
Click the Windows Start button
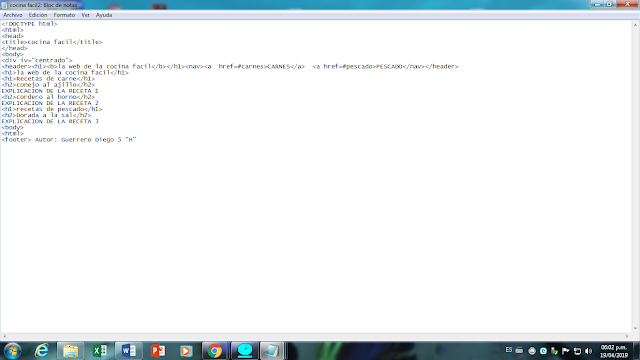click(12, 351)
